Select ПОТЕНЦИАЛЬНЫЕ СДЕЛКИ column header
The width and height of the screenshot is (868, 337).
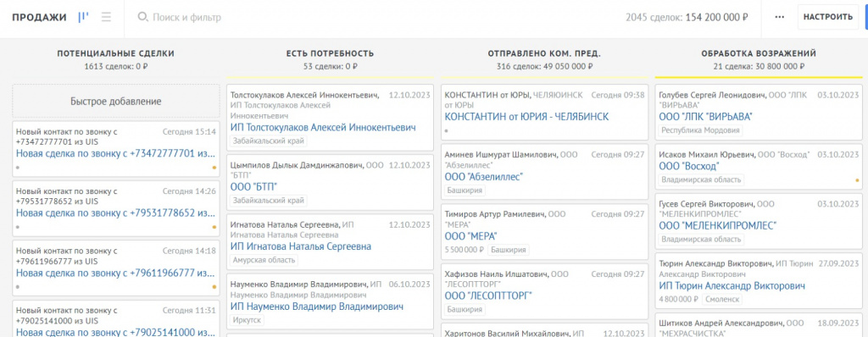(115, 53)
